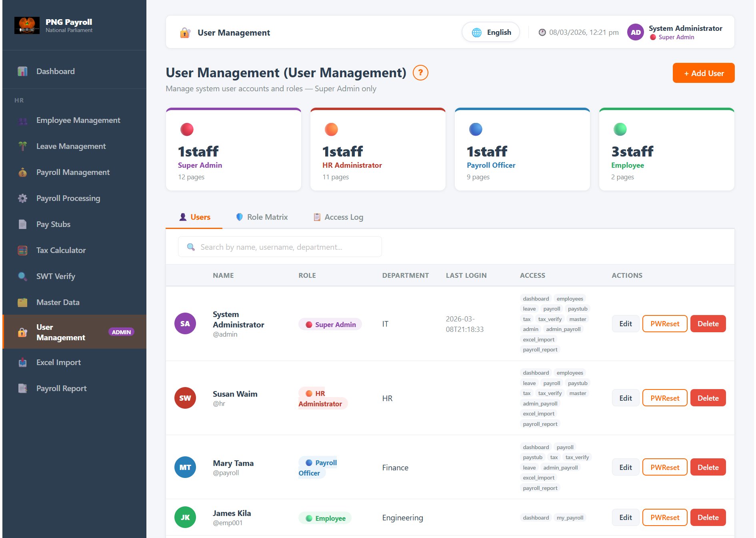Click the user search input field
The image size is (756, 538).
click(280, 247)
